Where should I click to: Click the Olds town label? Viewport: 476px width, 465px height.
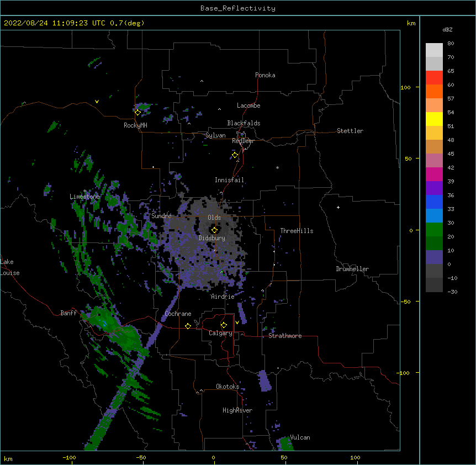pos(214,218)
